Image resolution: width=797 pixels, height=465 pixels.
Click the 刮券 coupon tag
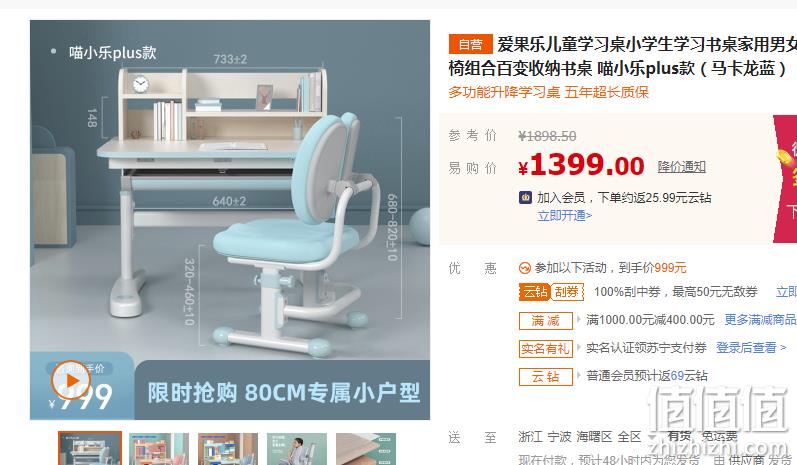click(567, 292)
